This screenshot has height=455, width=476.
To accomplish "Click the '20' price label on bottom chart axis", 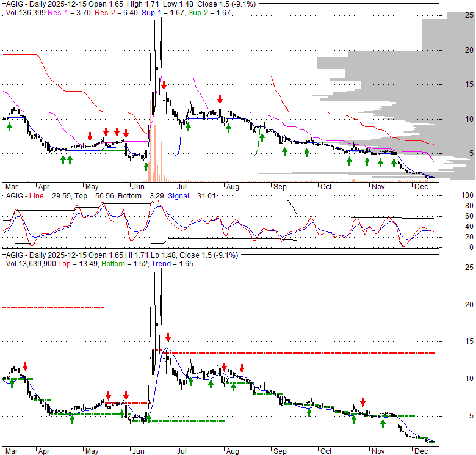I will pyautogui.click(x=469, y=304).
